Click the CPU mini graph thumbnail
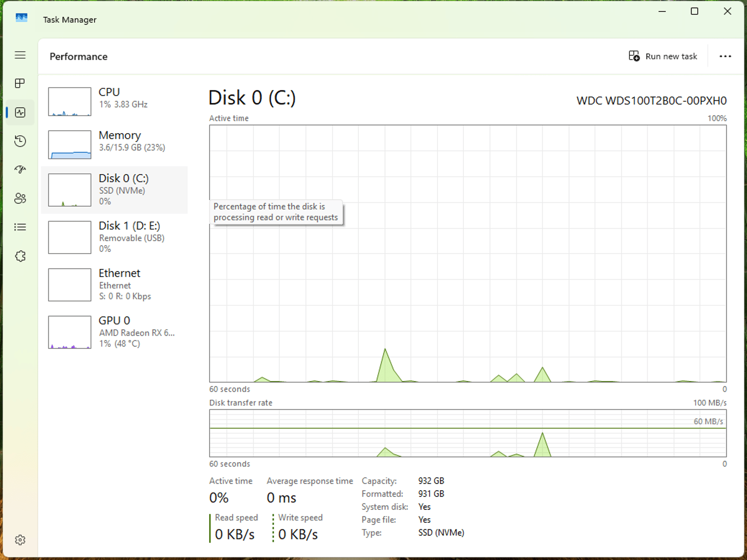The image size is (747, 560). tap(70, 101)
